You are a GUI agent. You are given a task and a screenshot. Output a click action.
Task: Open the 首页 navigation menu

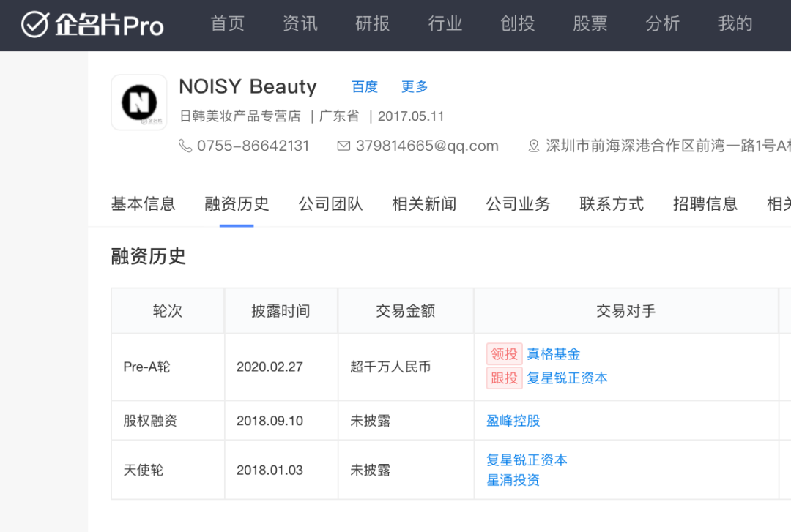point(228,24)
